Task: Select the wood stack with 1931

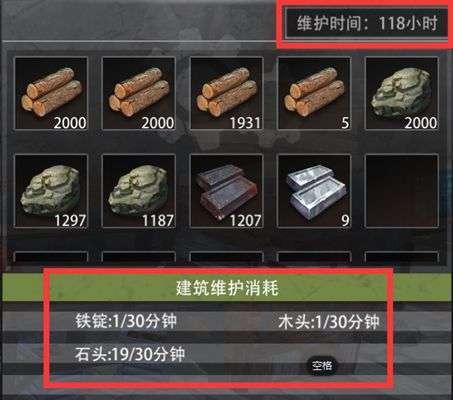Action: tap(227, 93)
